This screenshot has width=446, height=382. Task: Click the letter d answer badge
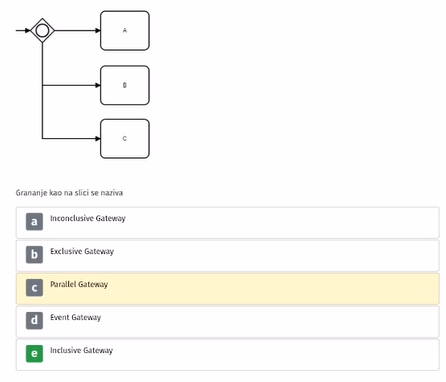(x=34, y=321)
